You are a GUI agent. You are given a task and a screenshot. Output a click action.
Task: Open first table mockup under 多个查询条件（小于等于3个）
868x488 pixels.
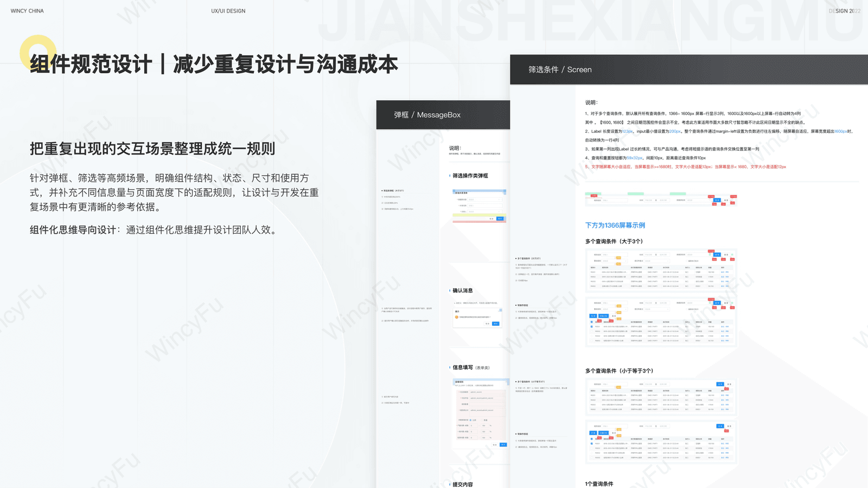pos(661,397)
